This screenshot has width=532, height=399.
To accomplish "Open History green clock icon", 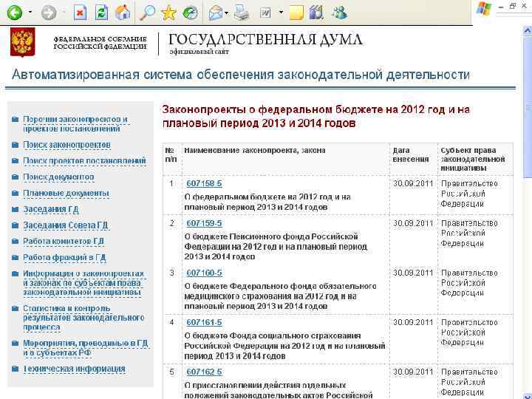I will 190,13.
